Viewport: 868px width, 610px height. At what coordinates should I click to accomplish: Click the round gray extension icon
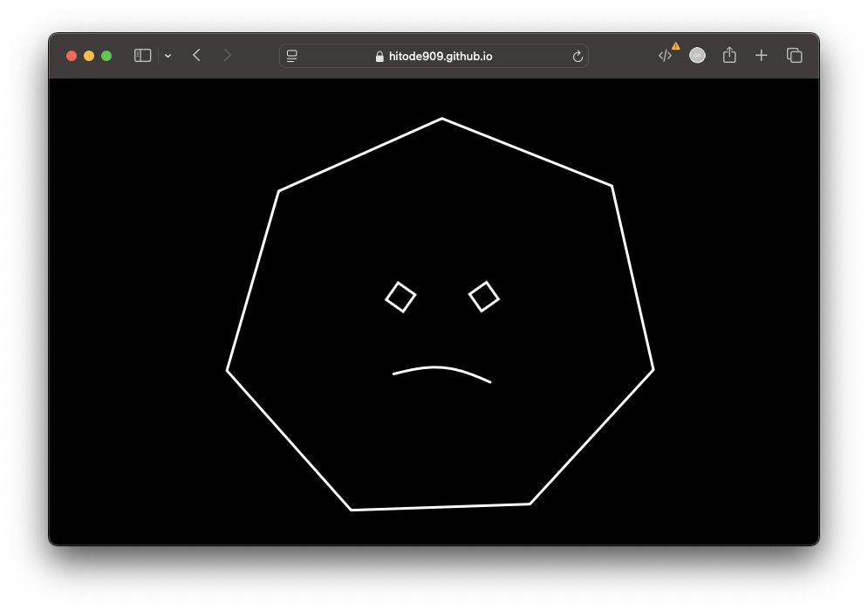(x=697, y=55)
